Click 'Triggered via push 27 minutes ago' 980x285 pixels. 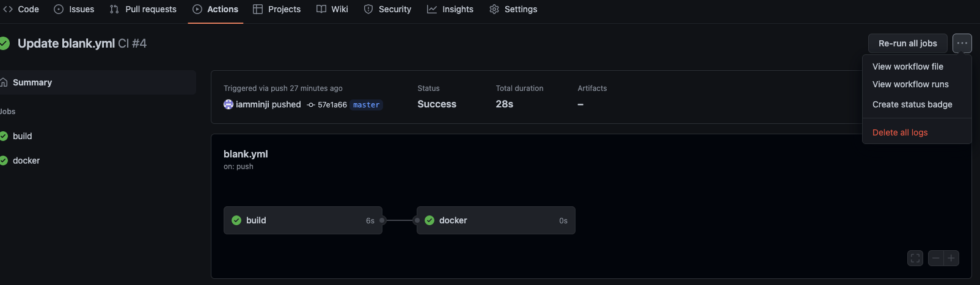pyautogui.click(x=283, y=88)
